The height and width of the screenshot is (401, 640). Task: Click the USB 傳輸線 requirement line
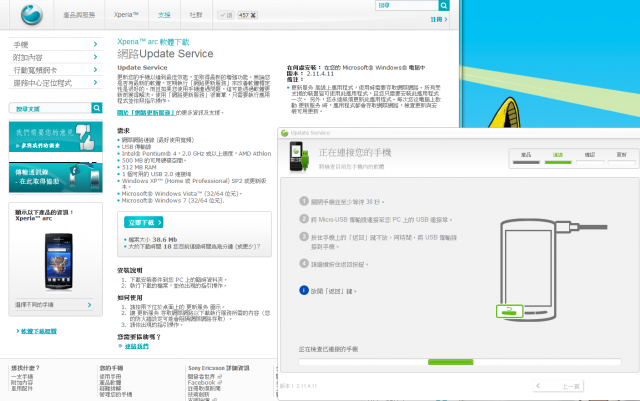click(136, 147)
